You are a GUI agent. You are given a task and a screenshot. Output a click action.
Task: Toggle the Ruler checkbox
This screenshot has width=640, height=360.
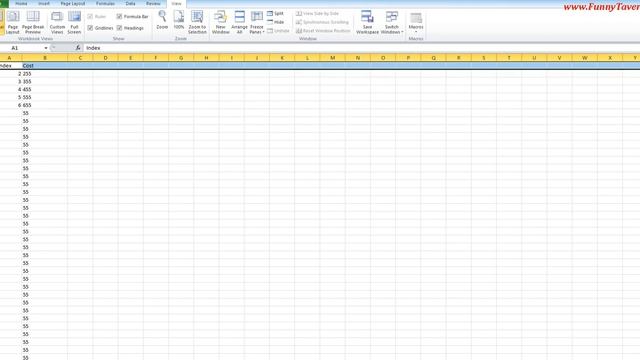90,16
